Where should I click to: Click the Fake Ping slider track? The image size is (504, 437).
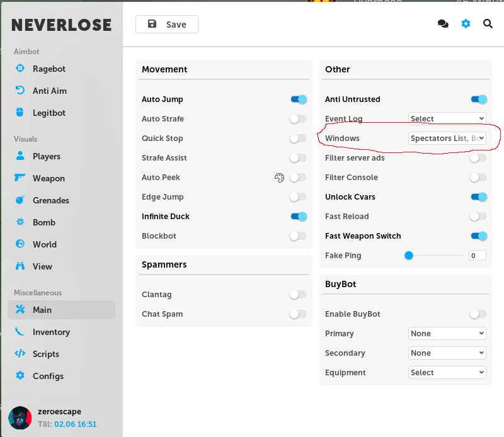coord(434,256)
